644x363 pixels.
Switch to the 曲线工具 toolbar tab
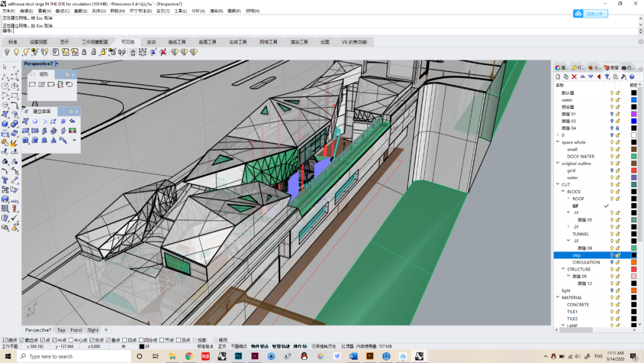(x=177, y=42)
